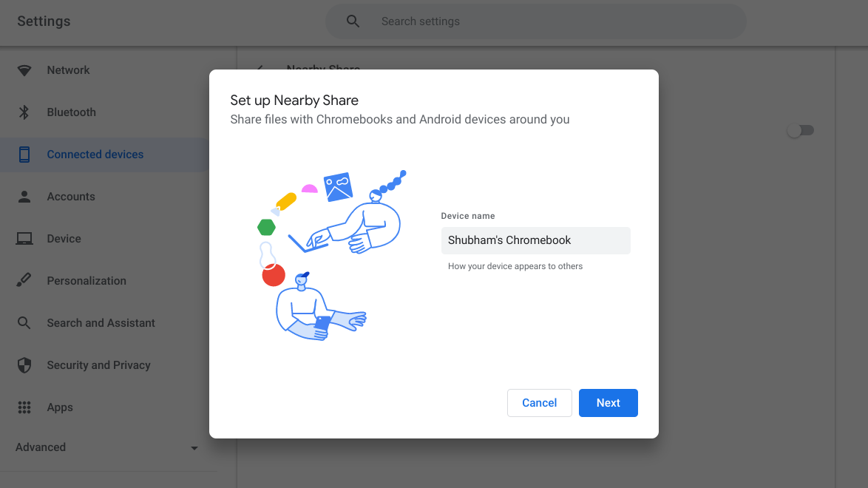Toggle the Nearby Share switch

click(x=801, y=130)
